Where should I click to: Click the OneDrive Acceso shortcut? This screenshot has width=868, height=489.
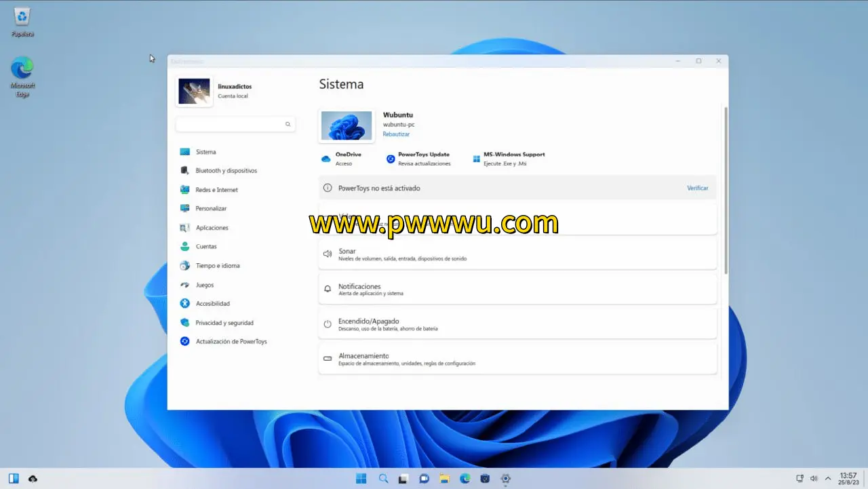coord(342,159)
